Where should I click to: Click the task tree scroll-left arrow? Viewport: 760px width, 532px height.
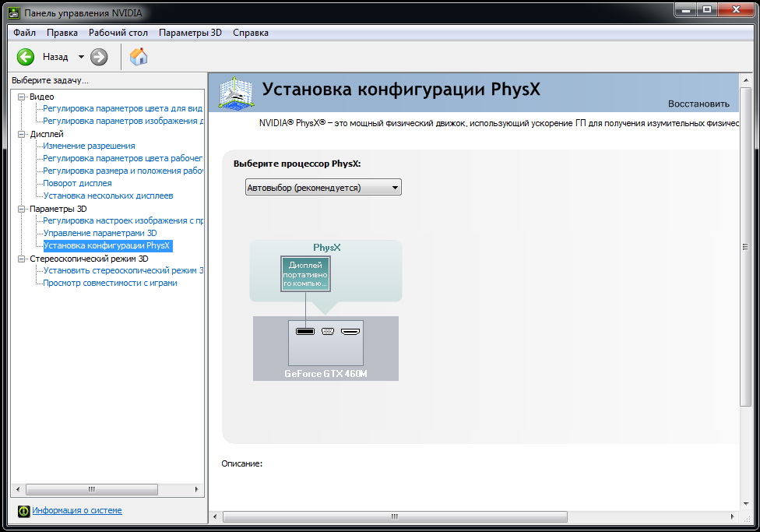tap(18, 489)
